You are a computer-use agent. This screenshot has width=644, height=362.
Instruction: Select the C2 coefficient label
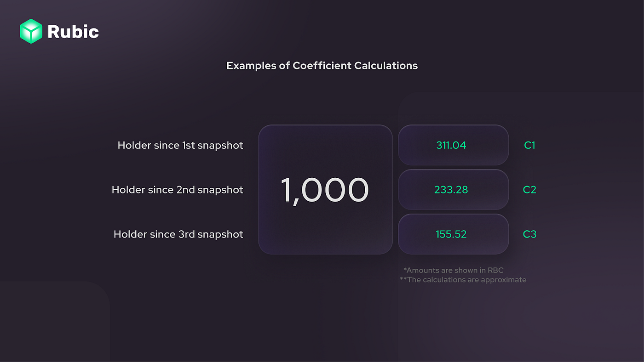click(x=529, y=190)
